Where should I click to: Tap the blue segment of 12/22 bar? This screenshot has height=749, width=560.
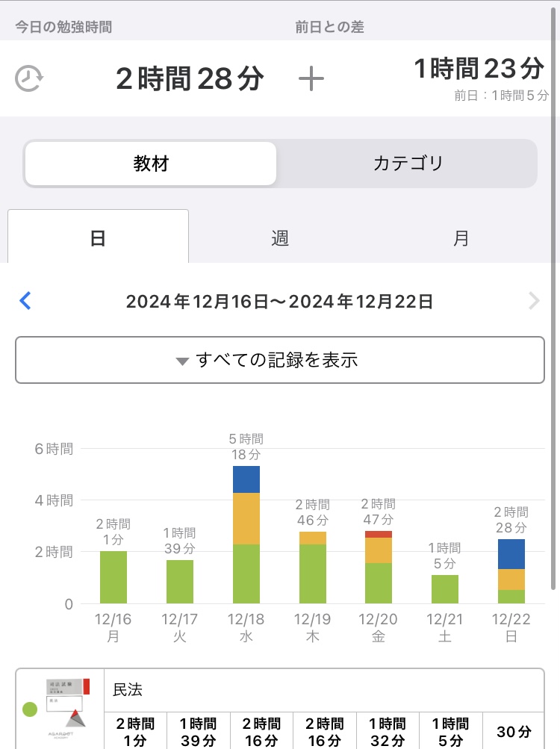[x=511, y=553]
